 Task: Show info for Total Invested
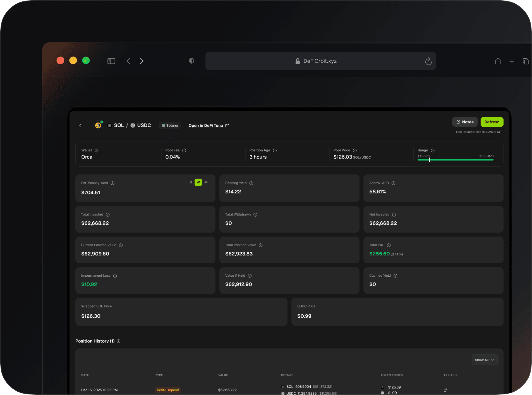[x=108, y=215]
